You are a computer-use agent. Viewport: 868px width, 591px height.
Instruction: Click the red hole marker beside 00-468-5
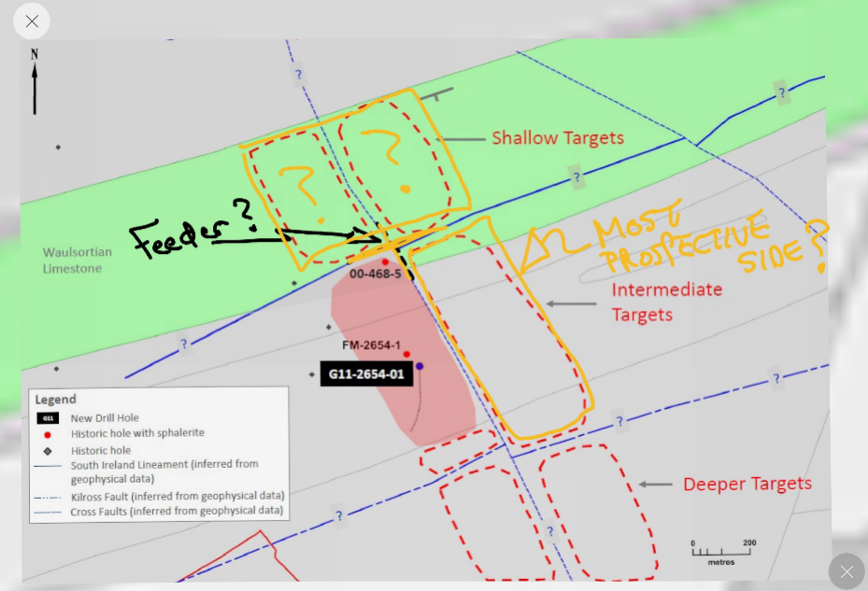(385, 262)
